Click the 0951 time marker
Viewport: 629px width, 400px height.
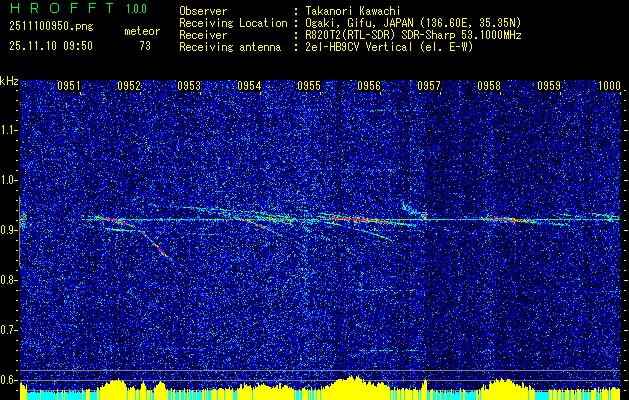point(69,85)
